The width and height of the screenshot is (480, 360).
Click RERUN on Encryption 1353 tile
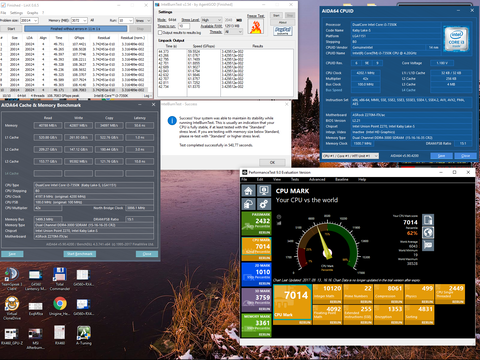pos(397,322)
